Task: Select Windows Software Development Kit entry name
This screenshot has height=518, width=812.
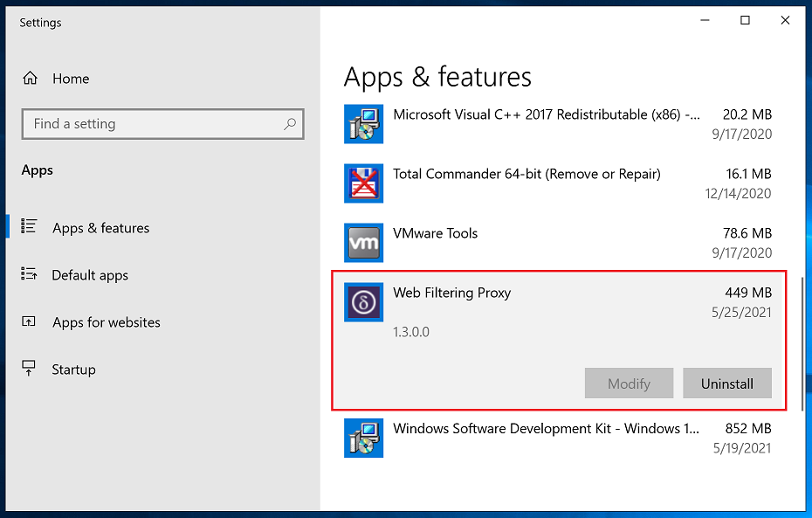Action: click(x=546, y=428)
